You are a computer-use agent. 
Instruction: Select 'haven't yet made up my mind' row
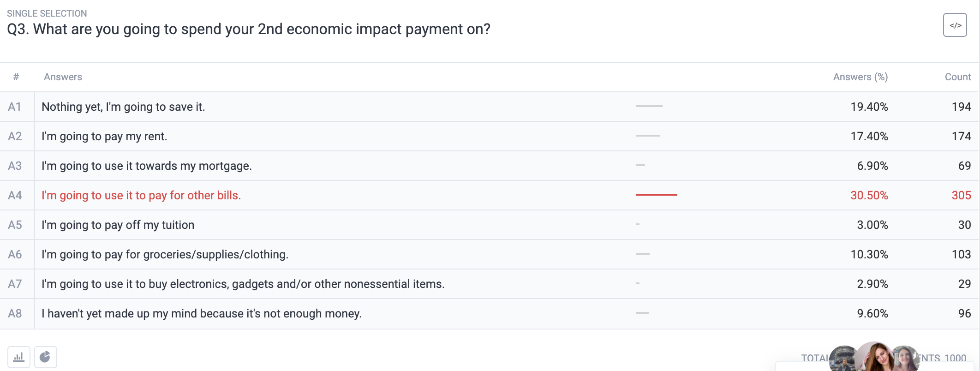(x=490, y=313)
